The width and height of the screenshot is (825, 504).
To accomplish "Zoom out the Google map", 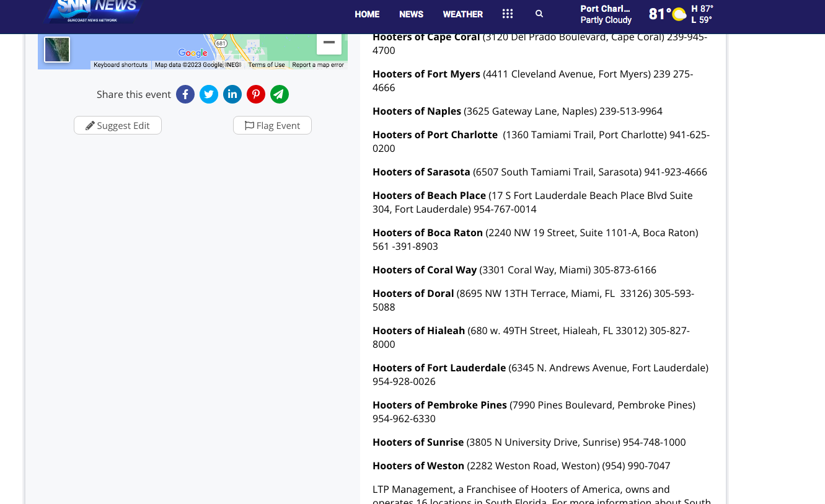I will (x=329, y=43).
